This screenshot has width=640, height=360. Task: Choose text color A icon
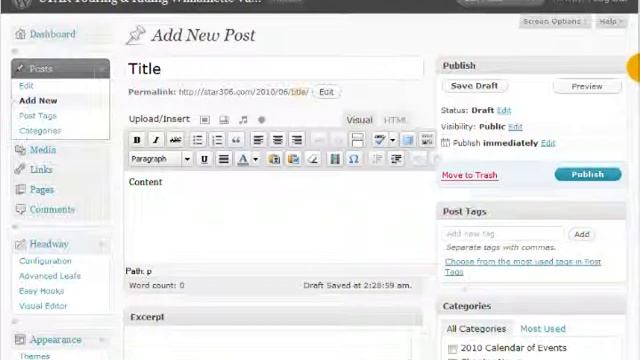pyautogui.click(x=243, y=159)
